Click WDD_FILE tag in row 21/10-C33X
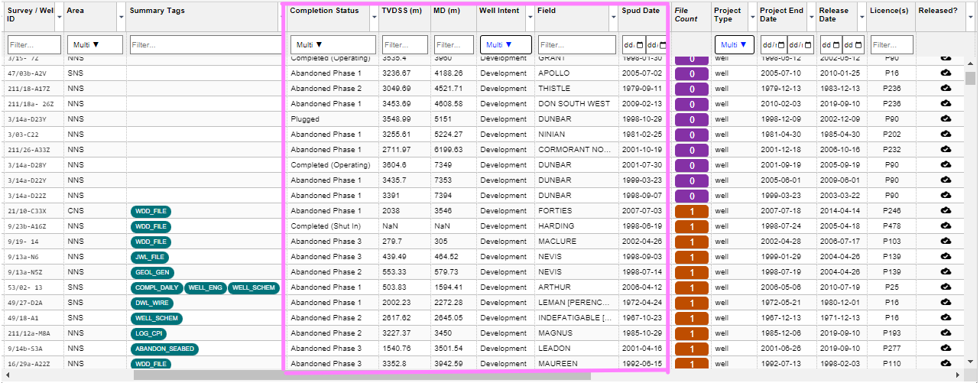The width and height of the screenshot is (980, 383). point(151,211)
